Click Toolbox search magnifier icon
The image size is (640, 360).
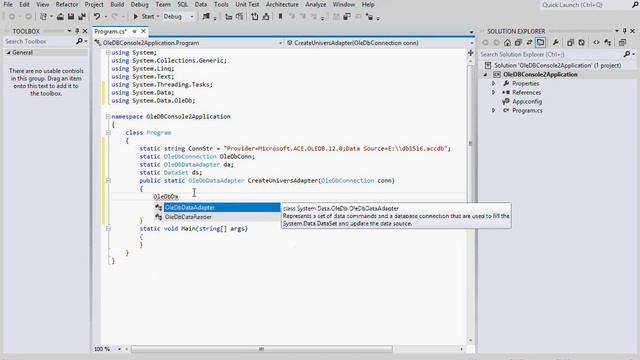point(79,41)
